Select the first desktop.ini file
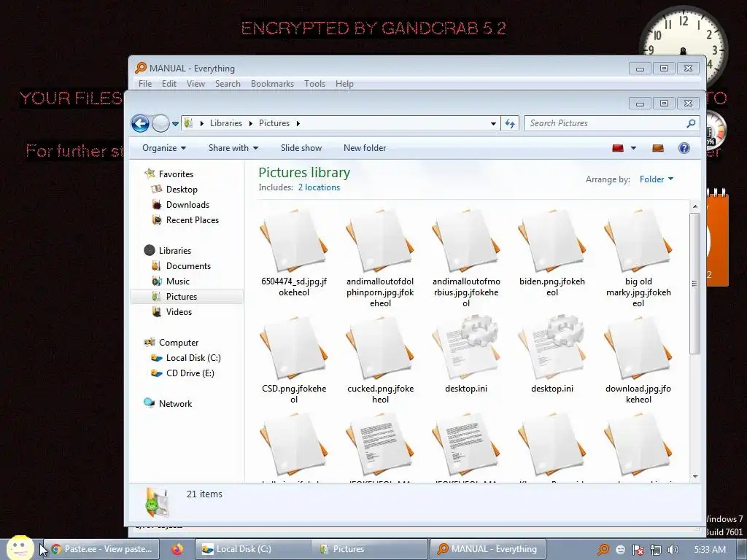 click(466, 355)
